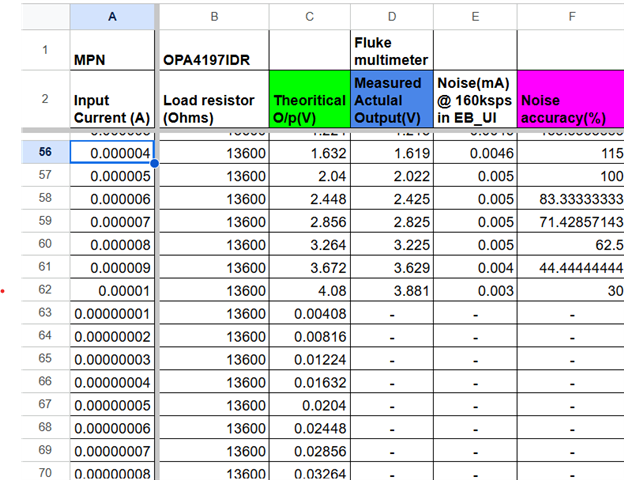Click cell with value 0.00001
624x480 pixels.
(x=112, y=290)
